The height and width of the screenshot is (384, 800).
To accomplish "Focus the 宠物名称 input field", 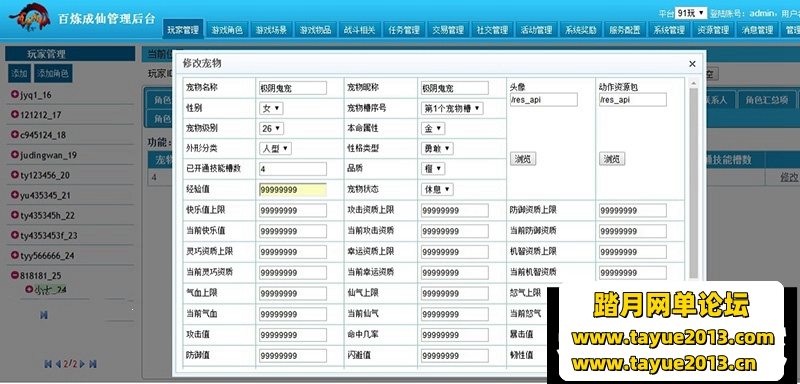I will (x=293, y=88).
